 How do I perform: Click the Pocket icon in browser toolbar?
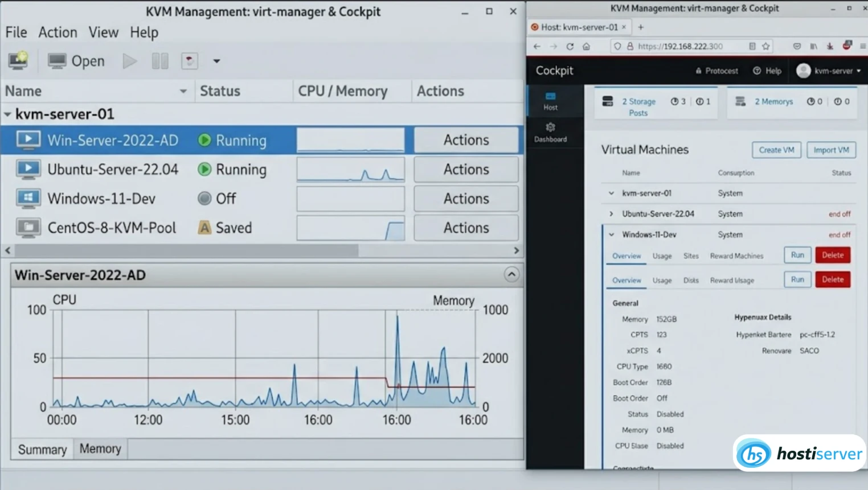[797, 46]
